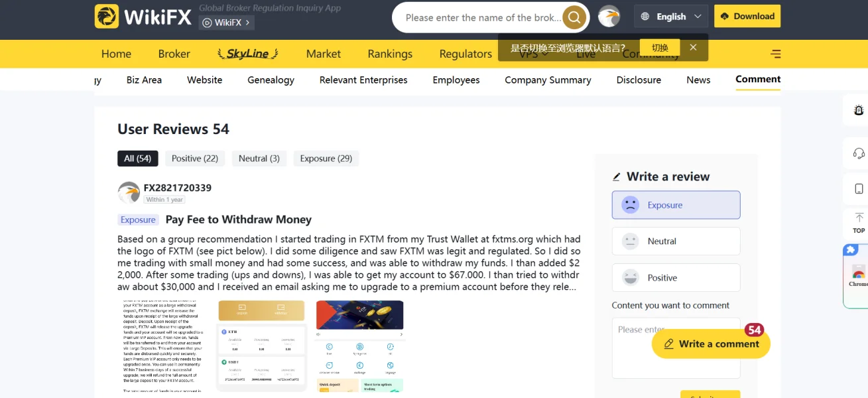Click the customer service headset icon
Image resolution: width=868 pixels, height=398 pixels.
tap(859, 153)
